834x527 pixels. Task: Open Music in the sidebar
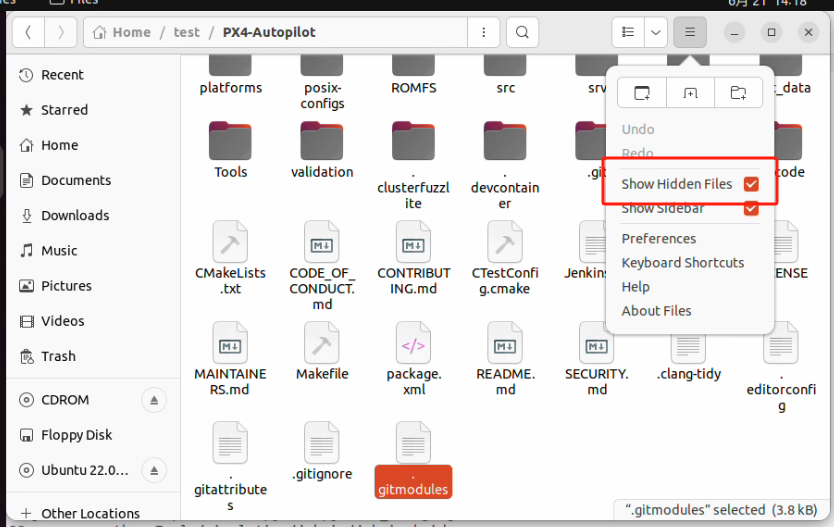[93, 250]
